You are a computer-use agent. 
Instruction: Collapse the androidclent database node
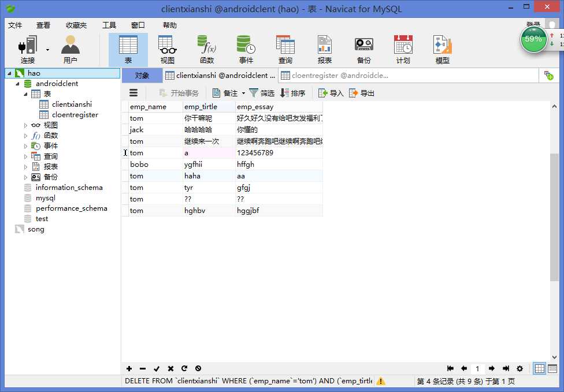pos(17,84)
